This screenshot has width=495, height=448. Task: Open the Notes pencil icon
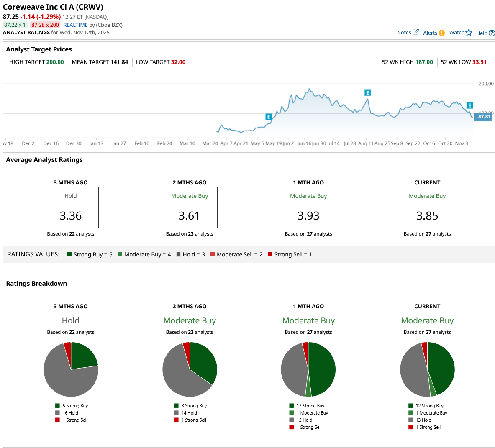click(416, 32)
